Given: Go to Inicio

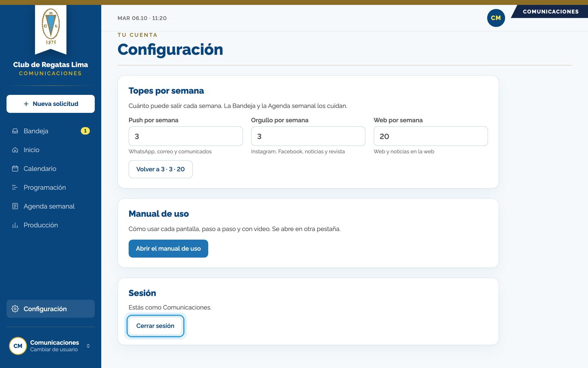Looking at the screenshot, I should pos(51,150).
